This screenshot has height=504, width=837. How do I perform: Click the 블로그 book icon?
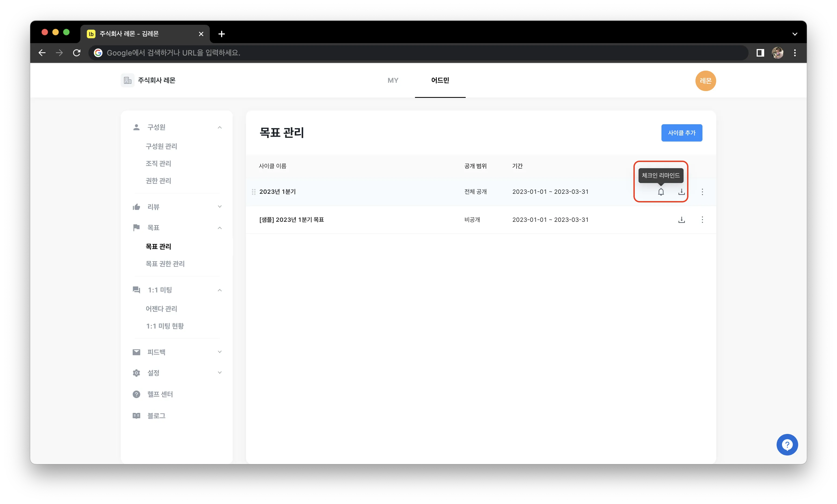tap(136, 415)
